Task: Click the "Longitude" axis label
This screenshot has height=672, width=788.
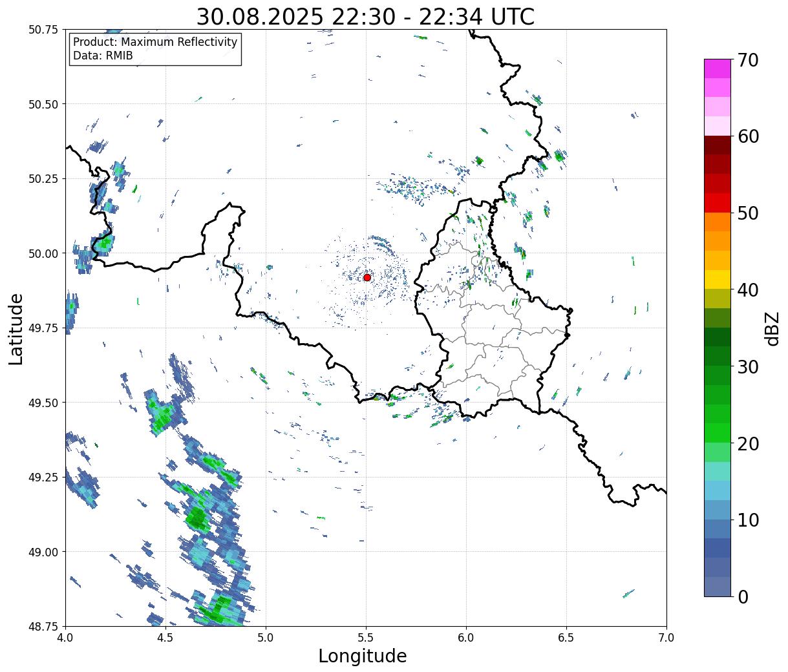Action: pos(363,656)
